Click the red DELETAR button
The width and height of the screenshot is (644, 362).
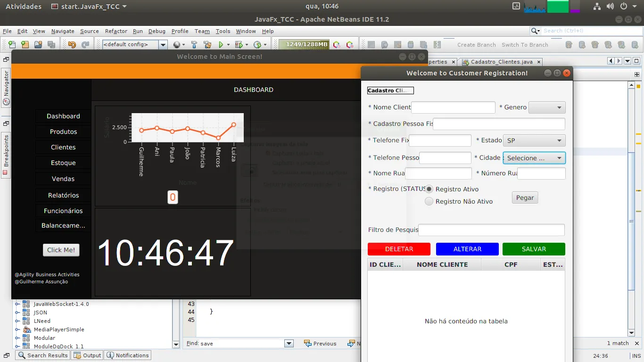399,249
